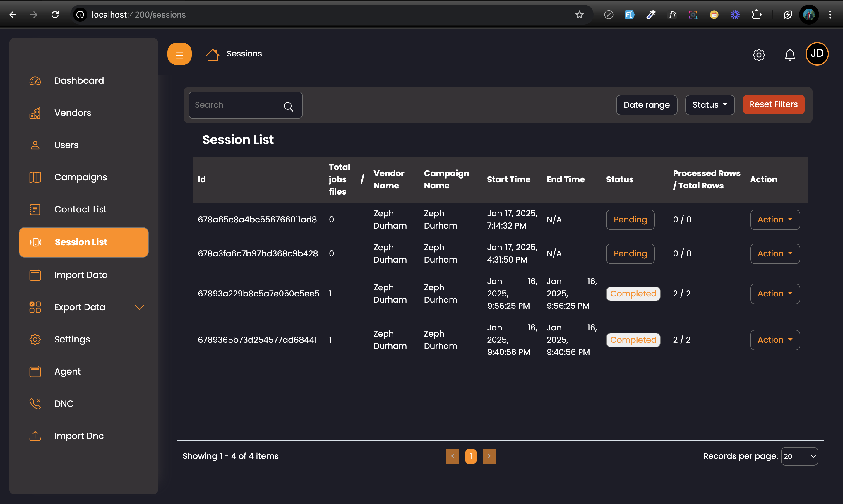
Task: Click the home icon in breadcrumb
Action: tap(213, 55)
